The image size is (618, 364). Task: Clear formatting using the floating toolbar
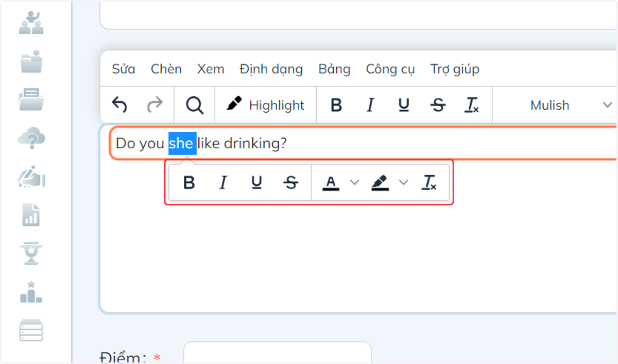click(x=429, y=182)
